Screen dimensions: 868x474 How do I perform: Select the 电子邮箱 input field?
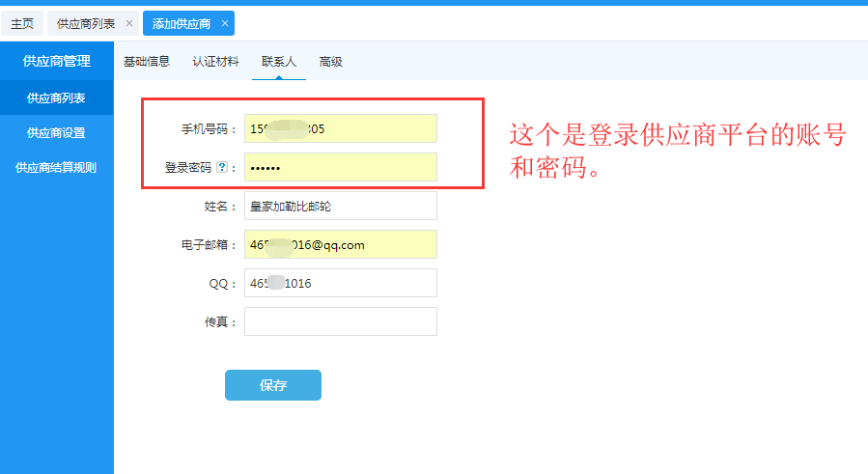[x=340, y=244]
